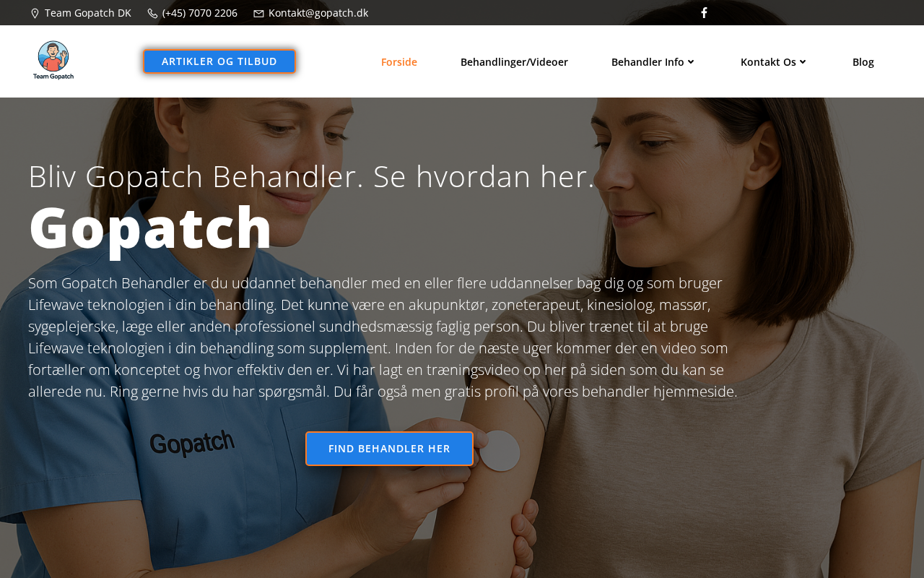Click the Team Gopatch DK address text

pyautogui.click(x=88, y=13)
